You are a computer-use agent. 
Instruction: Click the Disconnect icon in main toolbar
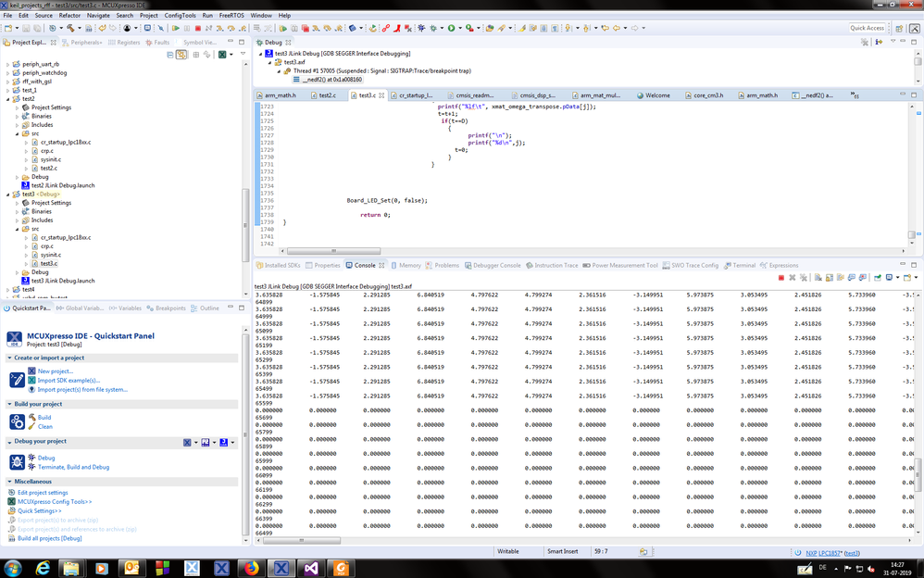tap(208, 28)
